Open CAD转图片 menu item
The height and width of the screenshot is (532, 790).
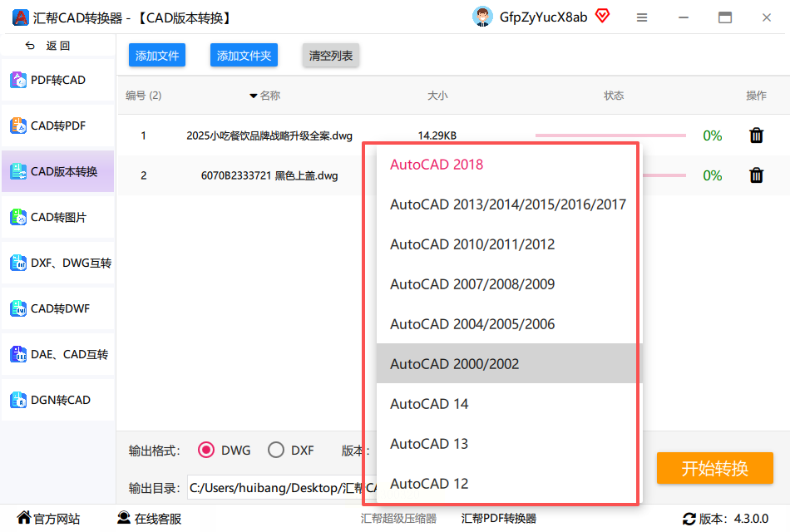click(x=58, y=217)
